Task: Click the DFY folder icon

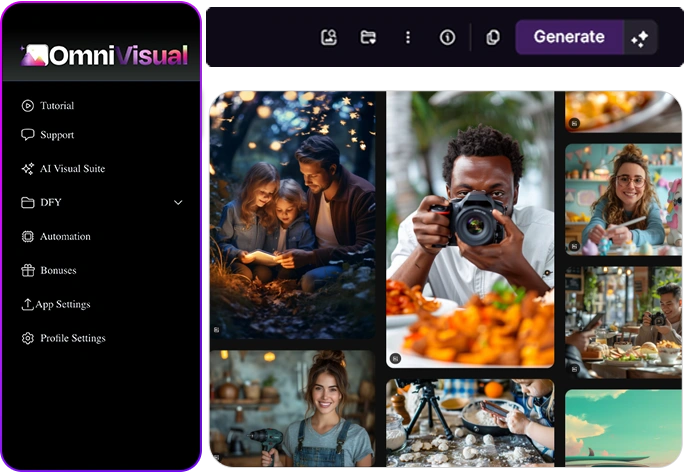Action: [27, 202]
